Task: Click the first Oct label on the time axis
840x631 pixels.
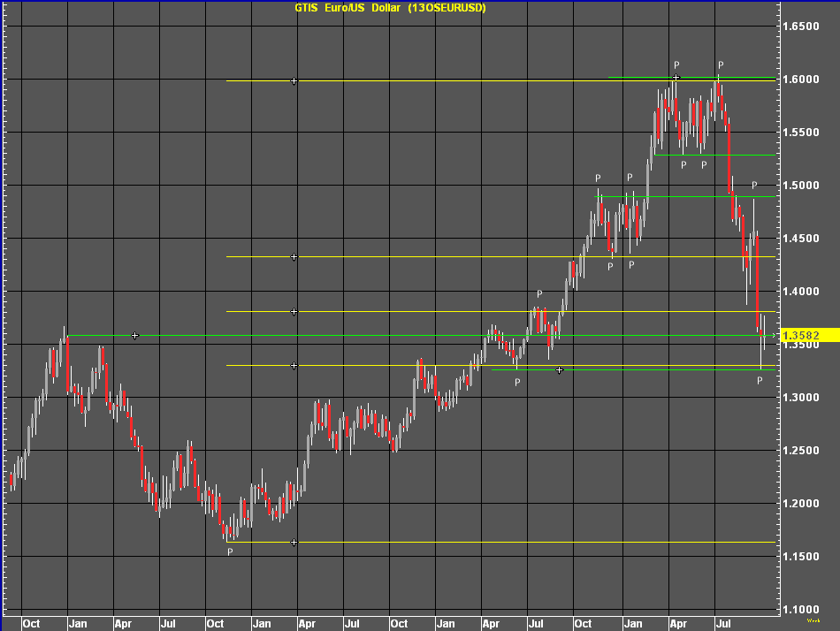Action: (31, 623)
